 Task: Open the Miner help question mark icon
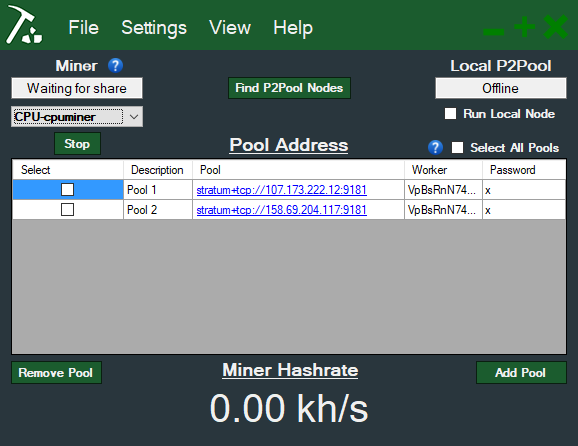(x=115, y=66)
